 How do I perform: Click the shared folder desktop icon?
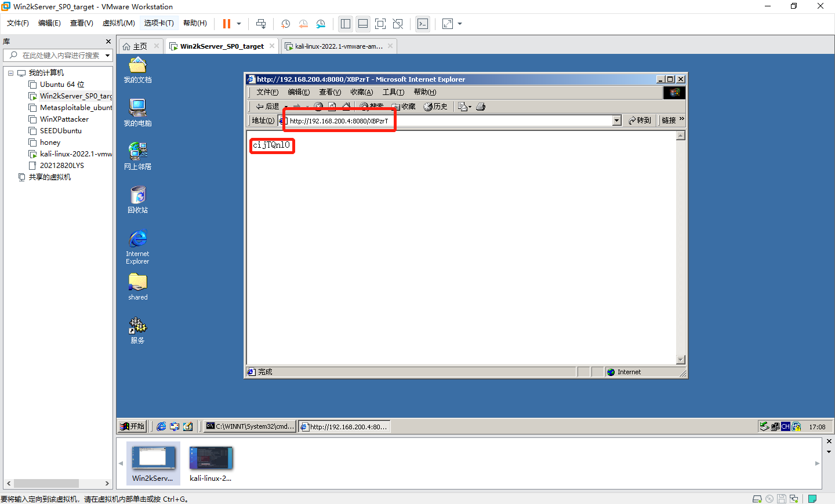pos(137,287)
